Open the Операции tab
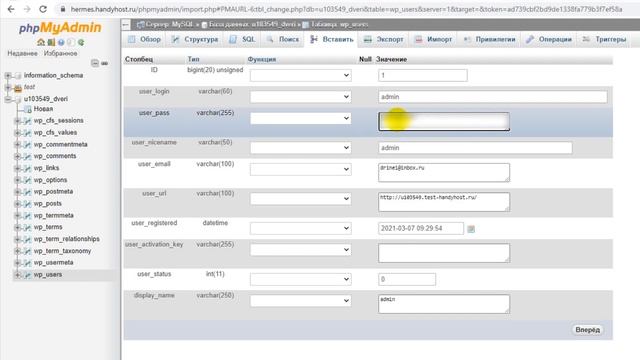The height and width of the screenshot is (360, 640). (x=548, y=40)
